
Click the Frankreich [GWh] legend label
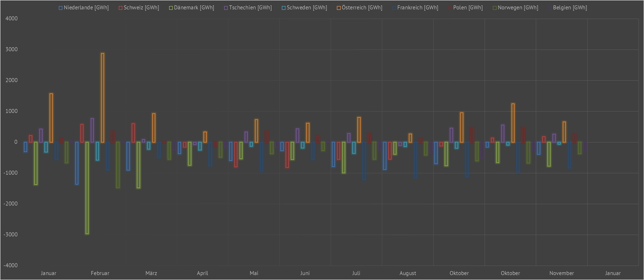coord(417,8)
